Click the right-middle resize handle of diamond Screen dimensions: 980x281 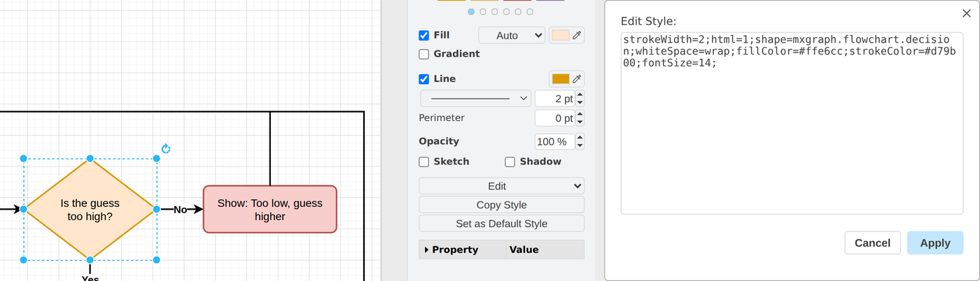click(156, 209)
